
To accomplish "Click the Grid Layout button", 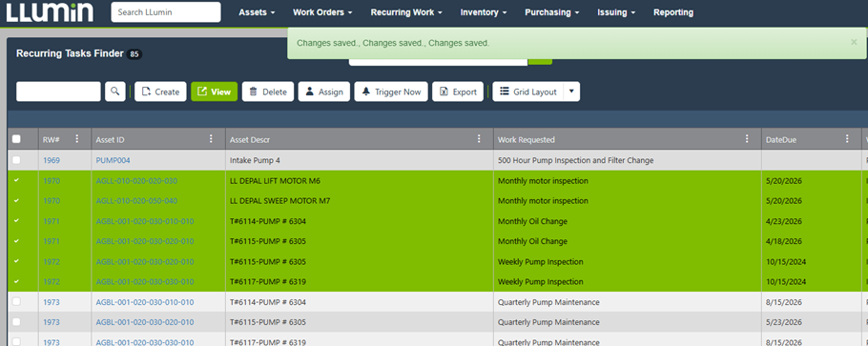I will pyautogui.click(x=528, y=92).
